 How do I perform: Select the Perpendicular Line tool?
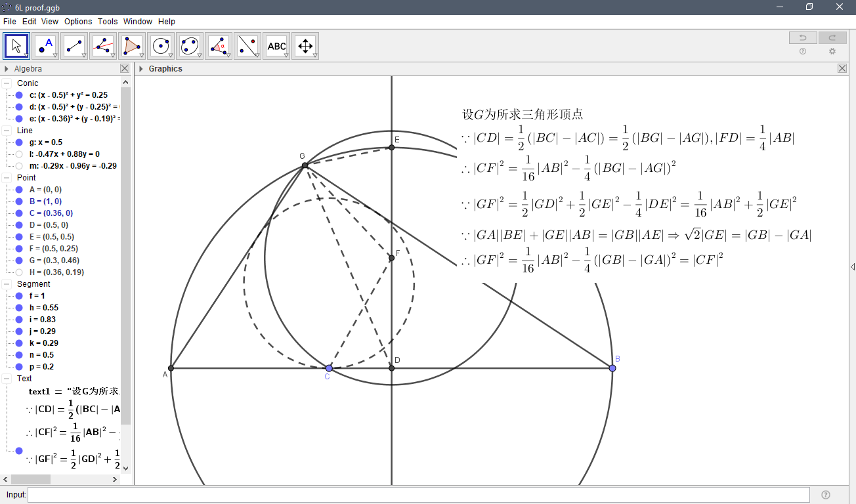click(x=103, y=46)
